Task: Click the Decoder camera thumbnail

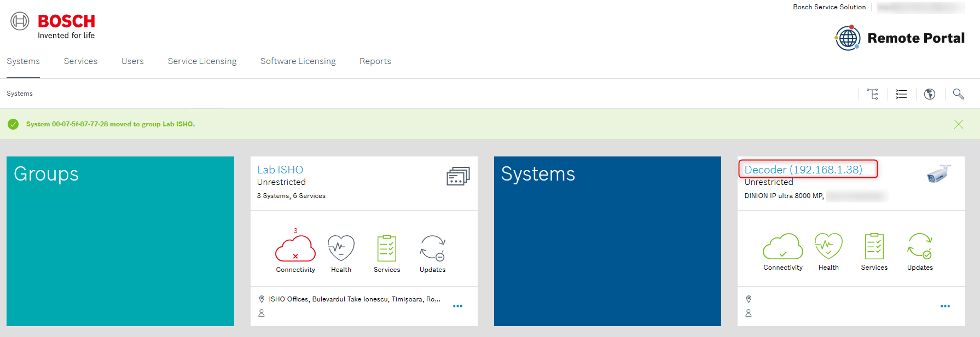Action: coord(938,174)
